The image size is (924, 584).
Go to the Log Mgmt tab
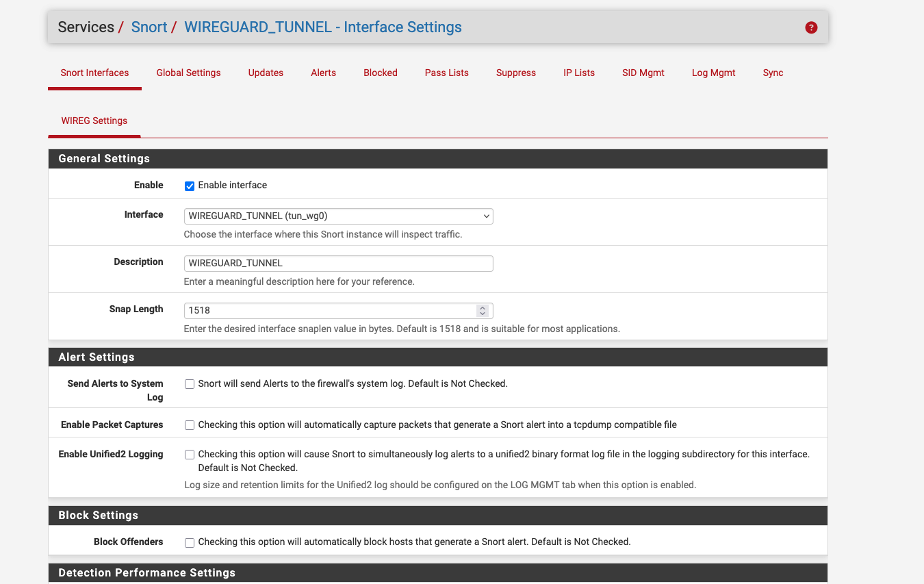pyautogui.click(x=713, y=73)
